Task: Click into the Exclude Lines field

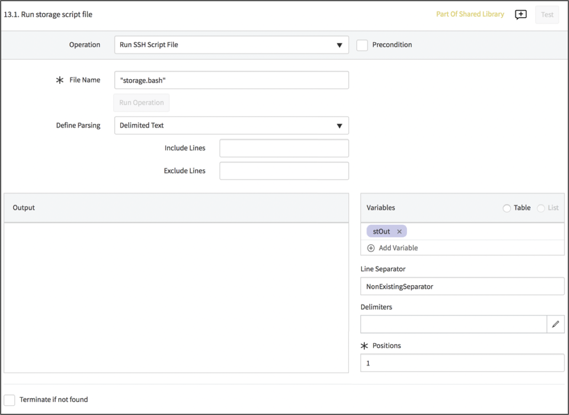Action: tap(284, 171)
